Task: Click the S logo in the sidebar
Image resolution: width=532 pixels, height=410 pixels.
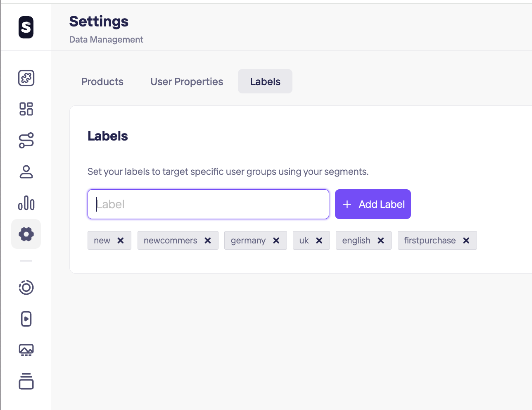Action: click(x=26, y=27)
